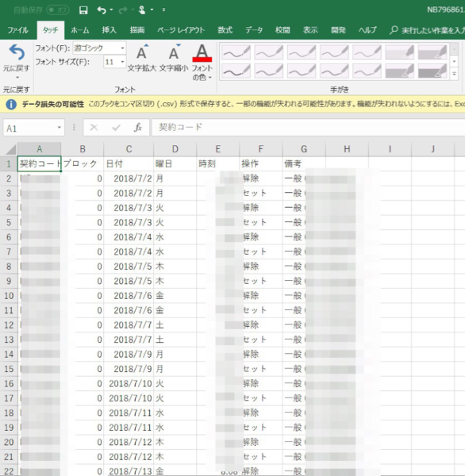Open the Name Box dropdown arrow
The height and width of the screenshot is (476, 465).
(60, 128)
